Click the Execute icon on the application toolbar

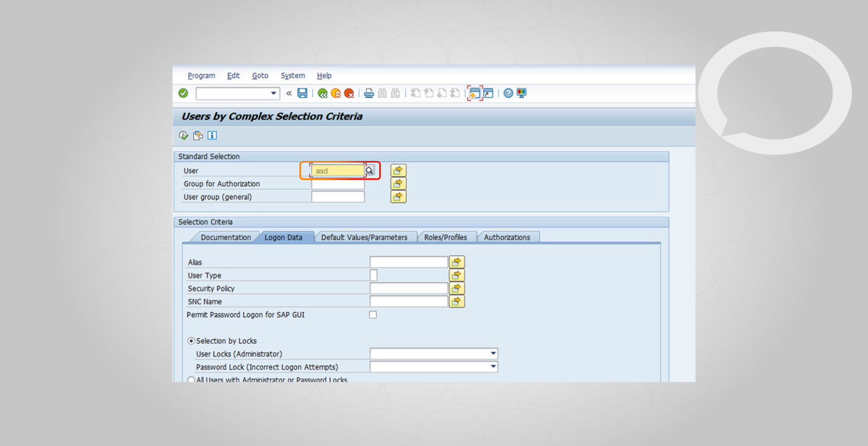(x=183, y=135)
